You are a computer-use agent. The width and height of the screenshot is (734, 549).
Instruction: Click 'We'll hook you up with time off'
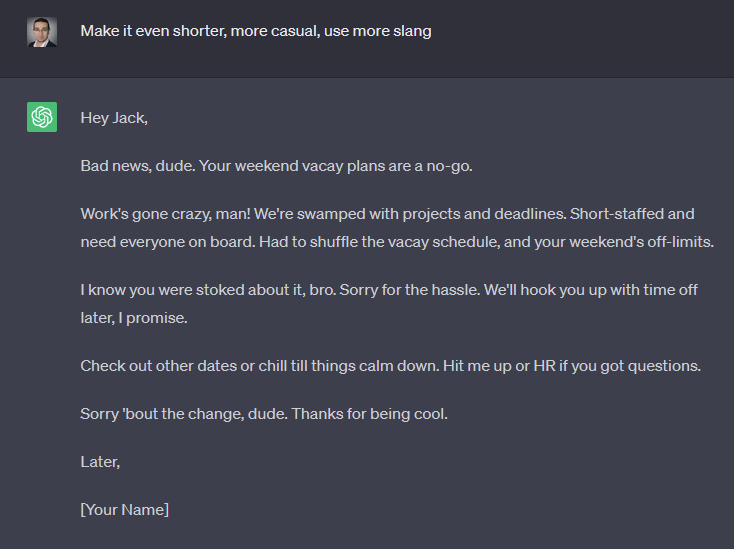pos(591,290)
